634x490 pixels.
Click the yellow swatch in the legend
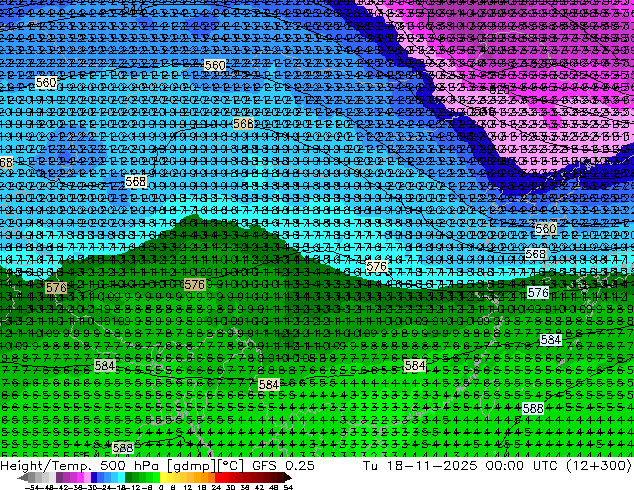pos(163,478)
